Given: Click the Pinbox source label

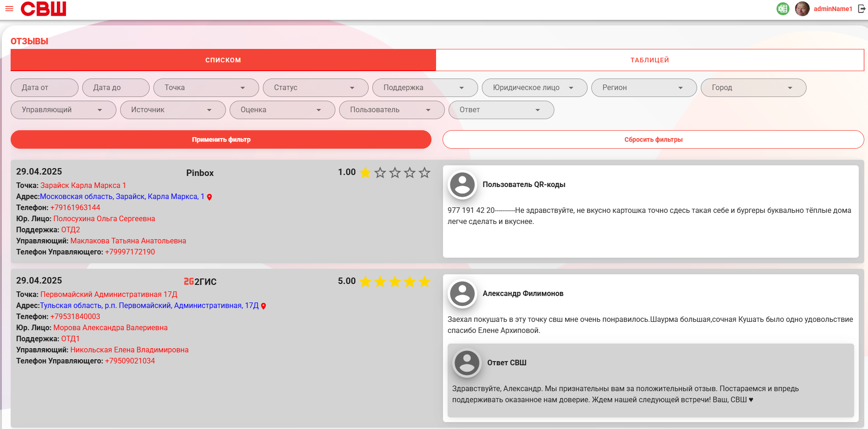Looking at the screenshot, I should click(x=200, y=173).
